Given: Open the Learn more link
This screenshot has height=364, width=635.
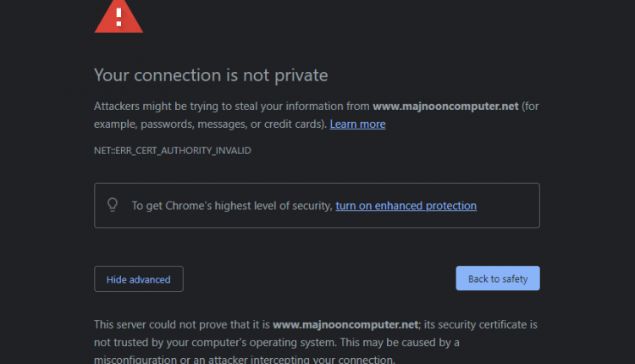Looking at the screenshot, I should pyautogui.click(x=357, y=124).
